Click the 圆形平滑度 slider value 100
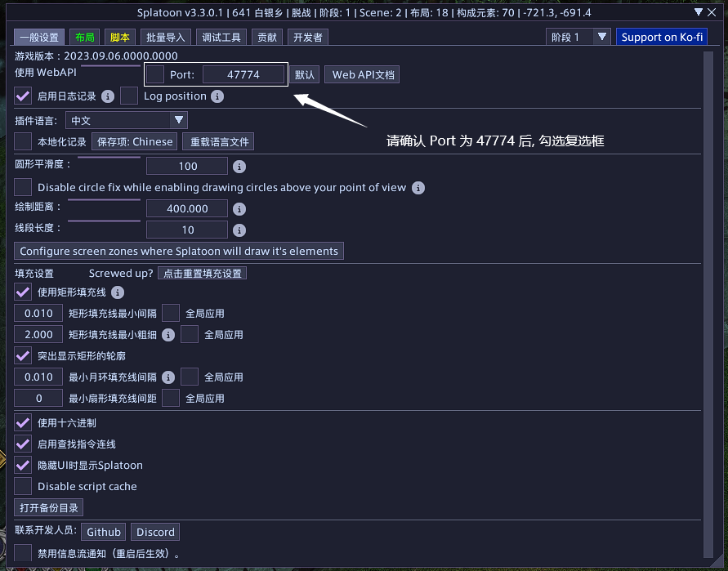Screen dimensions: 728x571 tap(187, 167)
